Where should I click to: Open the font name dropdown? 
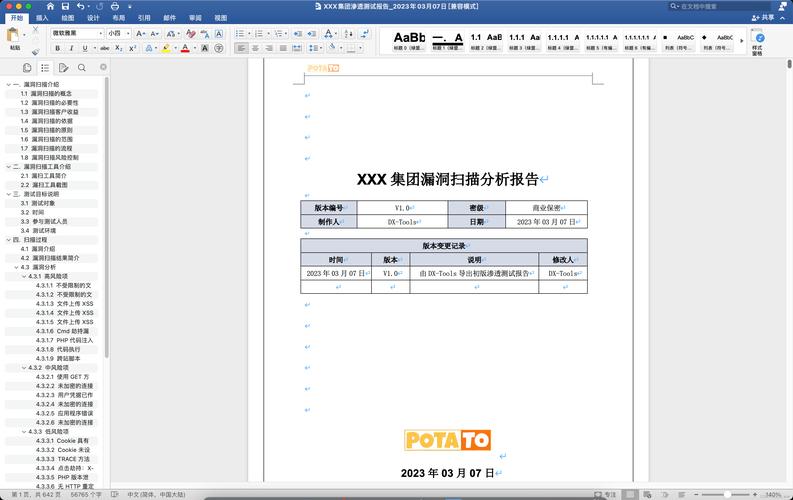point(101,33)
